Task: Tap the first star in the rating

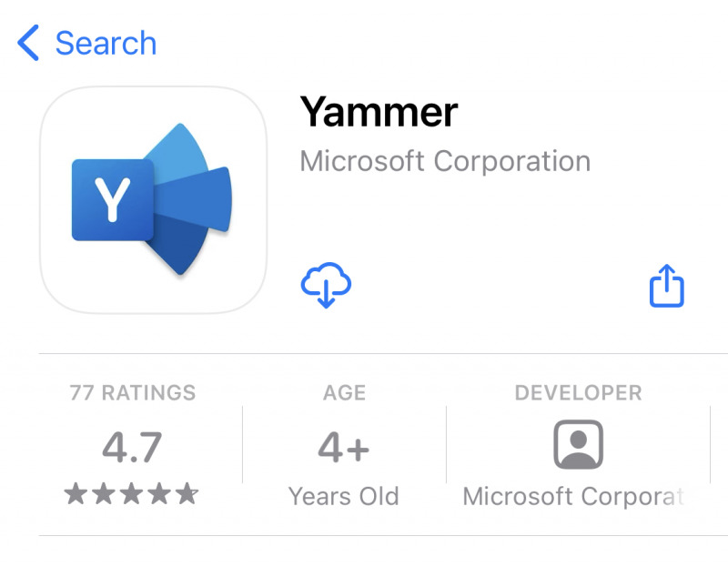Action: pyautogui.click(x=76, y=494)
